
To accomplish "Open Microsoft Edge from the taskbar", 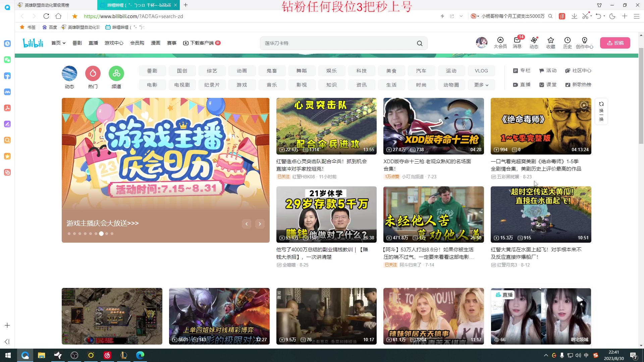I will (x=140, y=355).
